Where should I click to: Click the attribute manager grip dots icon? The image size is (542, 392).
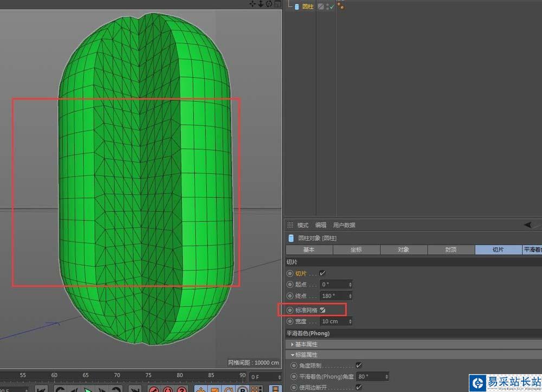tap(290, 225)
